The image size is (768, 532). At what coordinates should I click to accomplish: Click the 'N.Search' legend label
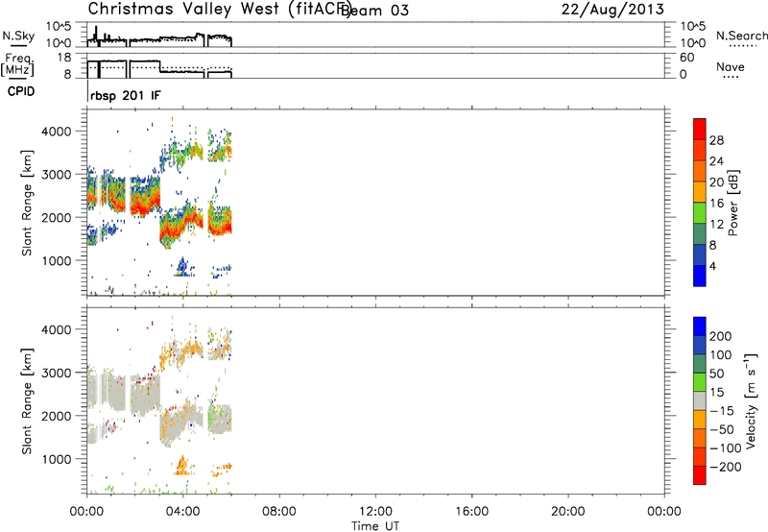[741, 36]
